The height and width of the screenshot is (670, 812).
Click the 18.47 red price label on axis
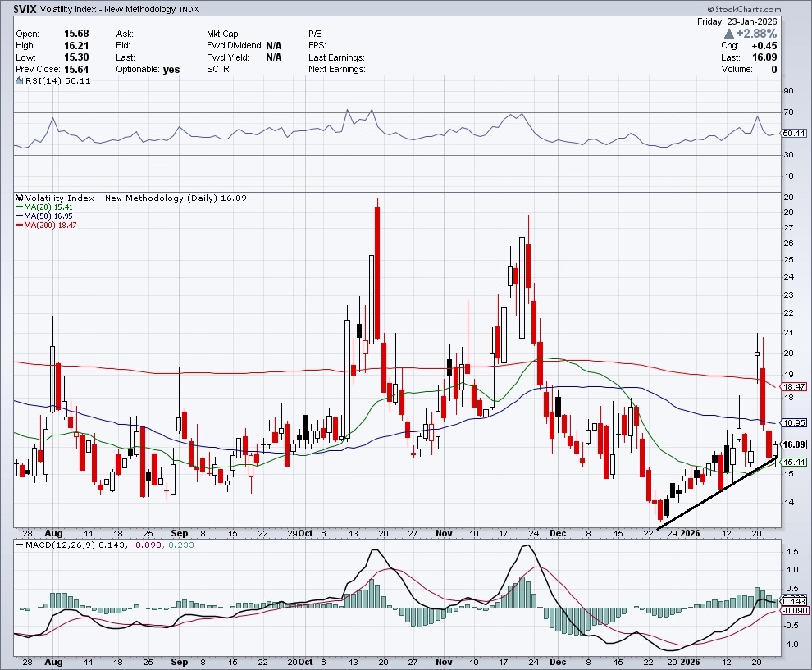(791, 386)
